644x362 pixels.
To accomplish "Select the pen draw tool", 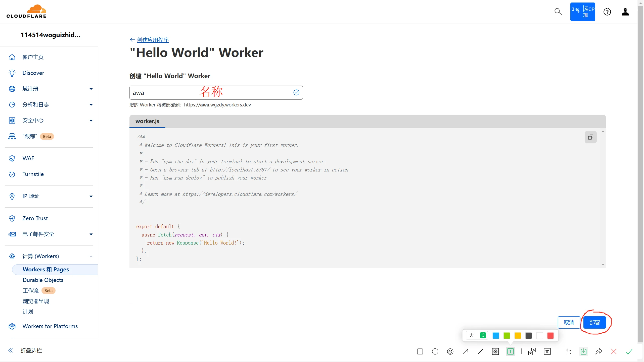I will [x=480, y=351].
